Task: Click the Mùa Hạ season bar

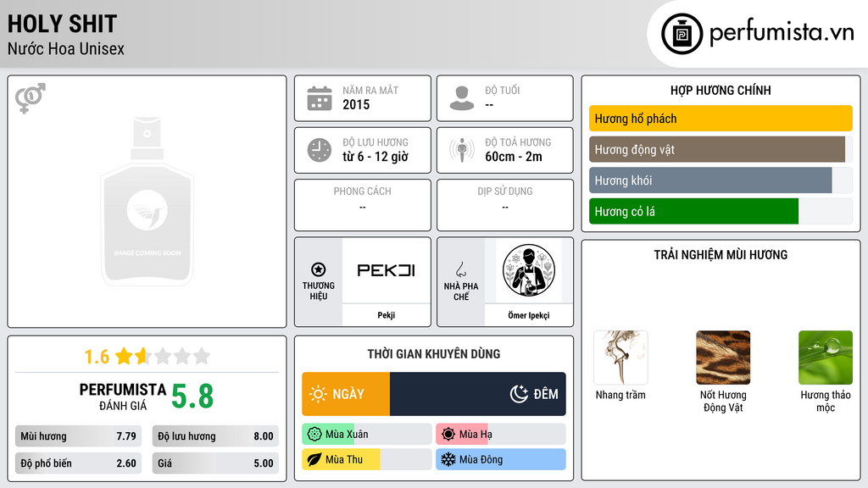Action: (501, 435)
